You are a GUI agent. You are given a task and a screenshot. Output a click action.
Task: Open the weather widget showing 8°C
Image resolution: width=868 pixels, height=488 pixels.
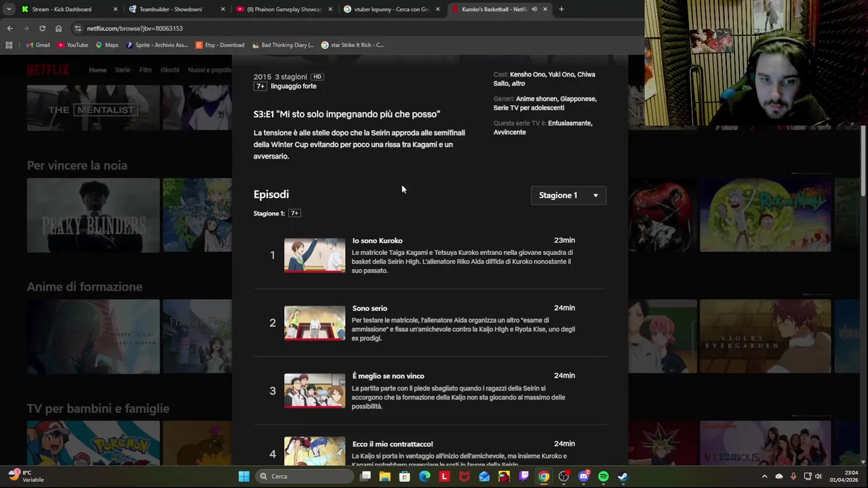[26, 476]
